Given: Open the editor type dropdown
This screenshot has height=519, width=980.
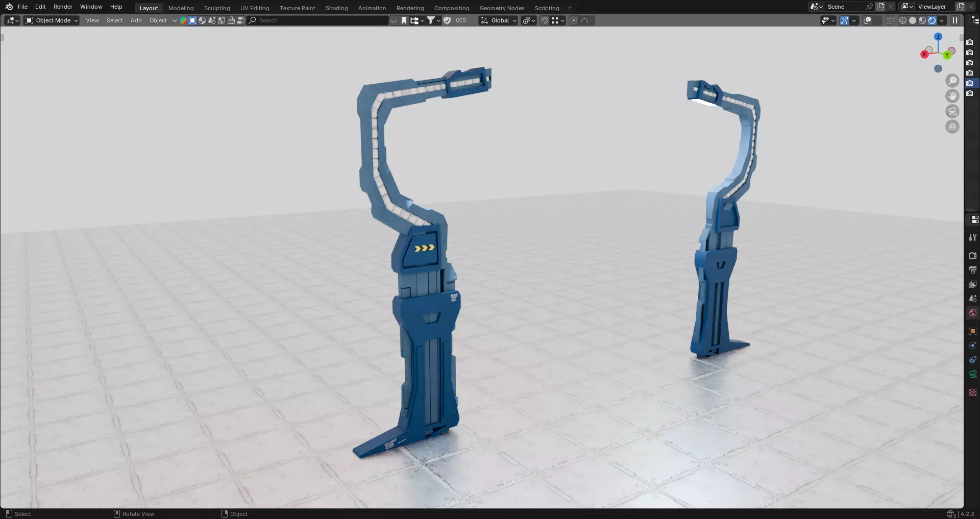Looking at the screenshot, I should click(x=12, y=20).
